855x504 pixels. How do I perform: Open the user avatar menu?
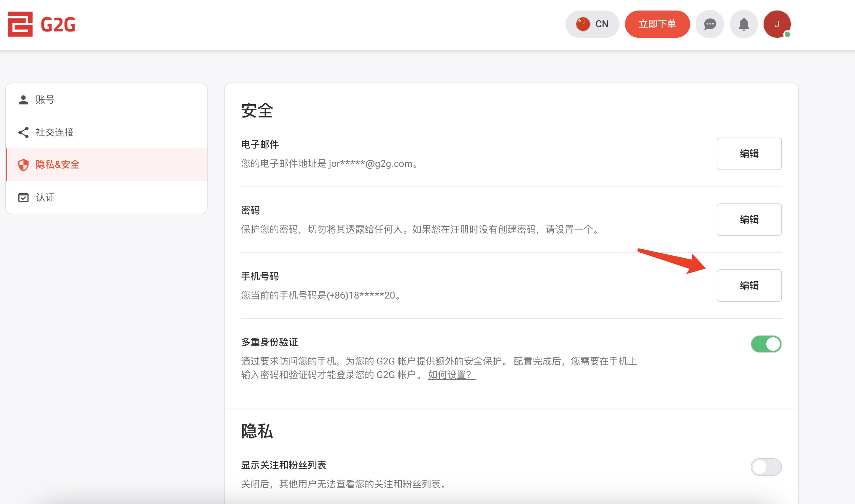[777, 24]
